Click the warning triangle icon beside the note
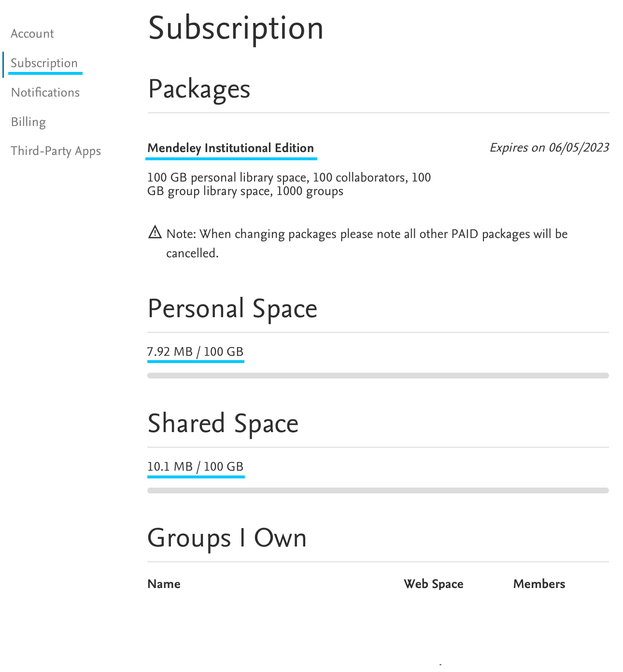This screenshot has width=623, height=672. click(155, 232)
